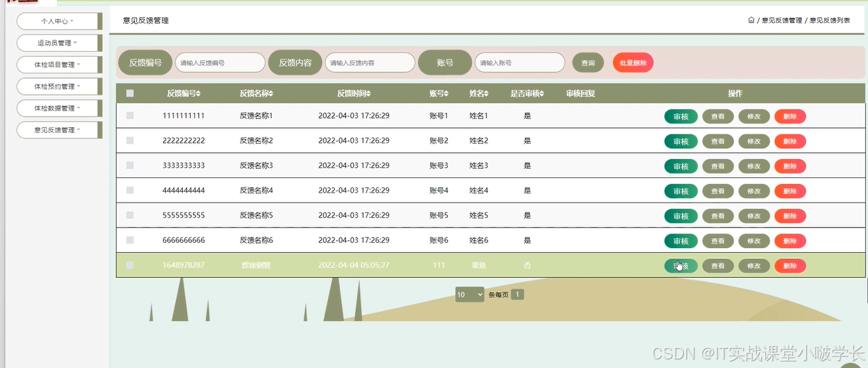Click 查看 for row 1648978287

point(718,266)
